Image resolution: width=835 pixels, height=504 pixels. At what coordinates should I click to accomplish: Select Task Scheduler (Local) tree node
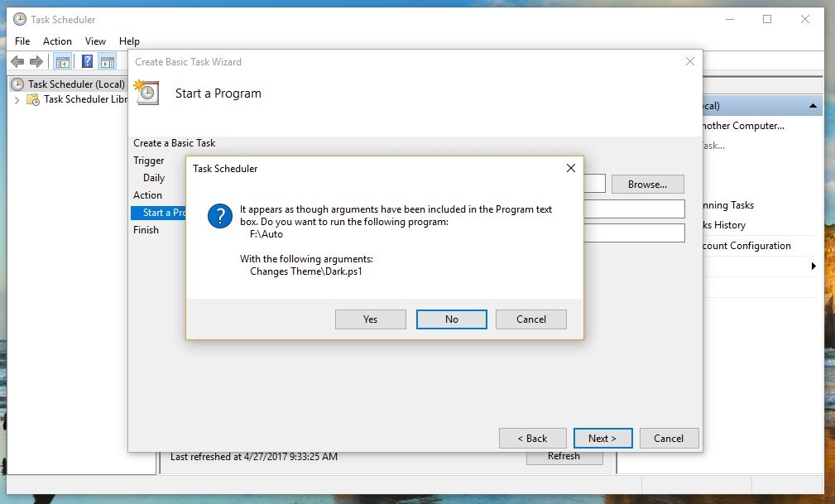pos(69,84)
